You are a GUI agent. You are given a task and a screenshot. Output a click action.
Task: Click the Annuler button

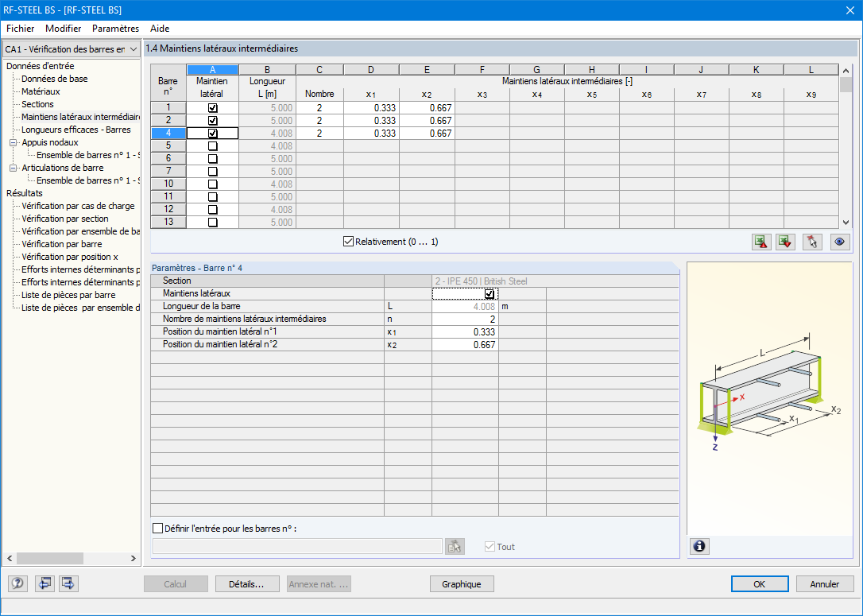825,584
